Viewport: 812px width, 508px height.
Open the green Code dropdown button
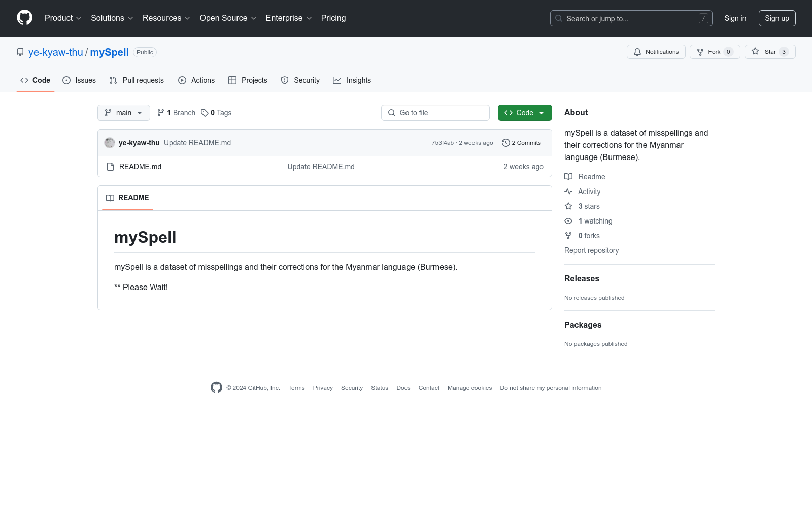[525, 113]
